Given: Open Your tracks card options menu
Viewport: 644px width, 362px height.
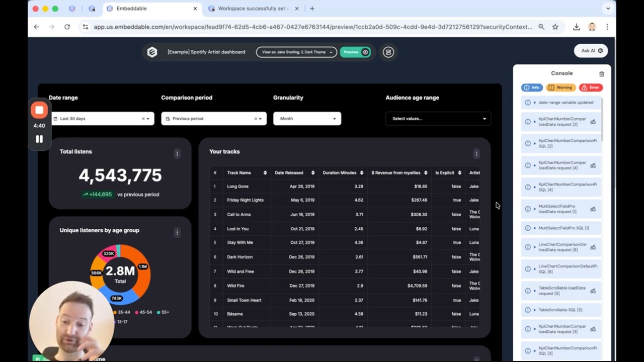Looking at the screenshot, I should click(x=476, y=153).
